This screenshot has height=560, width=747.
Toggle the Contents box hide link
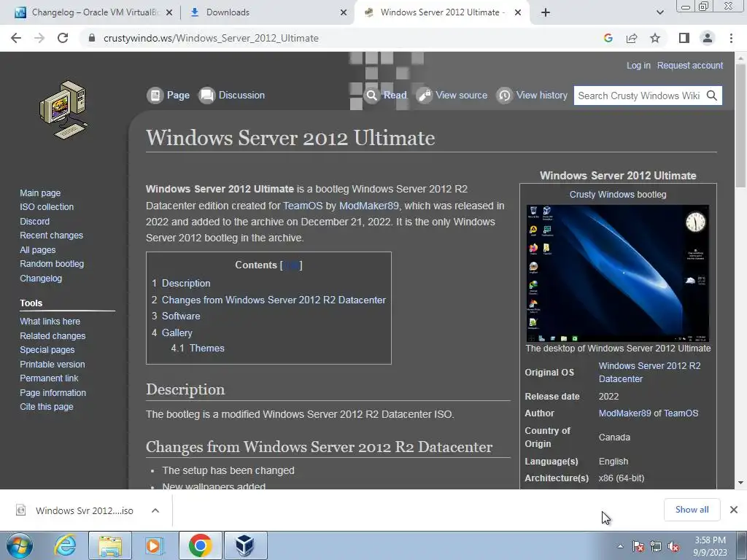[x=292, y=265]
